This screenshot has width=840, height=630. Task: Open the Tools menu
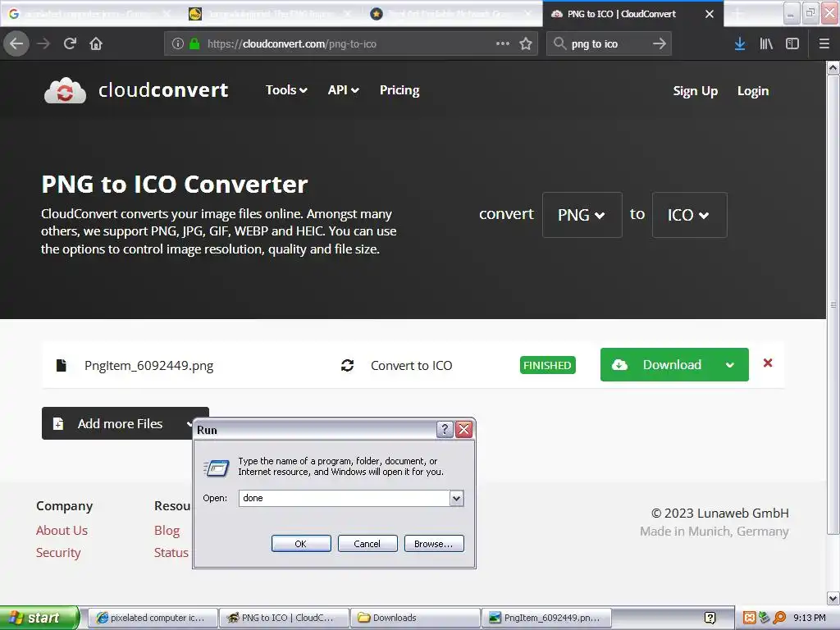point(286,90)
